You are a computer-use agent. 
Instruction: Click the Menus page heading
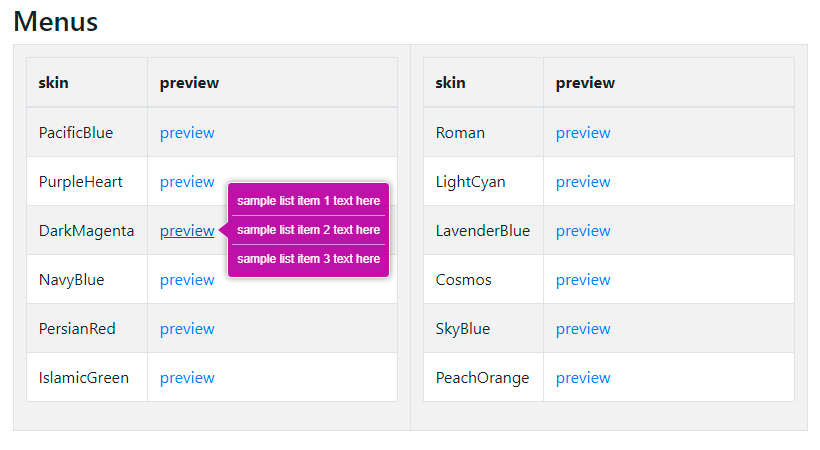[x=56, y=21]
